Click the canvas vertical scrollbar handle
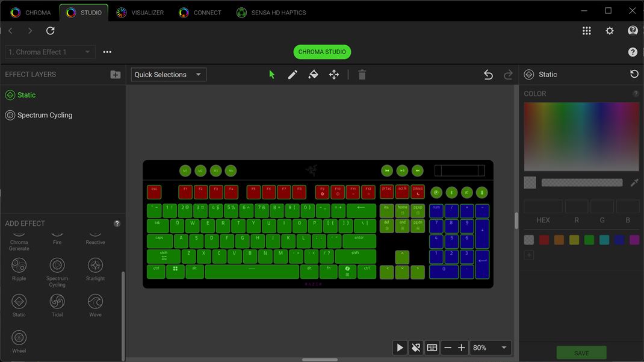The image size is (644, 362). pyautogui.click(x=516, y=220)
